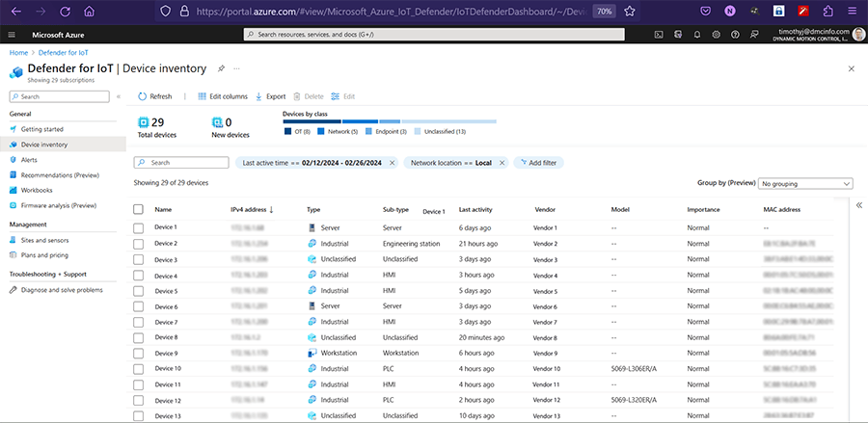The height and width of the screenshot is (423, 868).
Task: Go to browser home icon
Action: (x=89, y=11)
